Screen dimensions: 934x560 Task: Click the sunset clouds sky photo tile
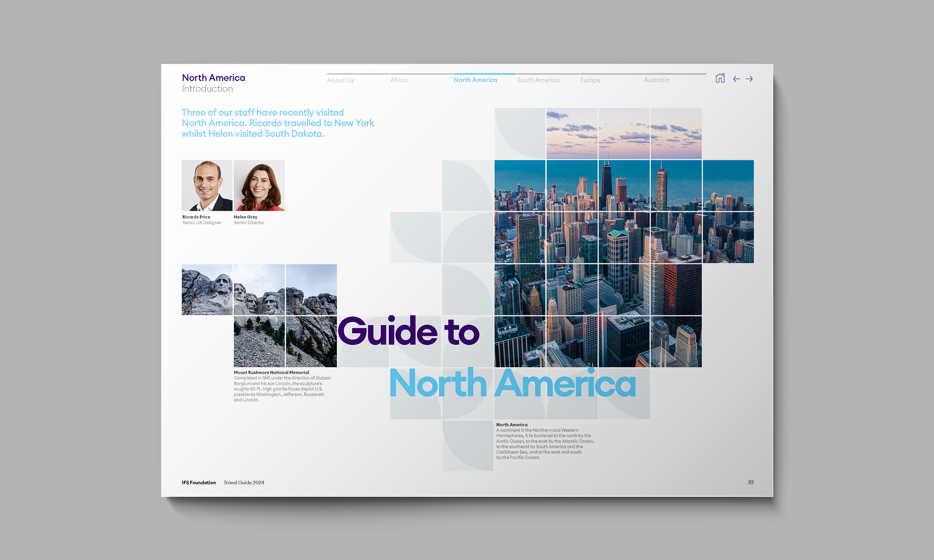pyautogui.click(x=624, y=133)
